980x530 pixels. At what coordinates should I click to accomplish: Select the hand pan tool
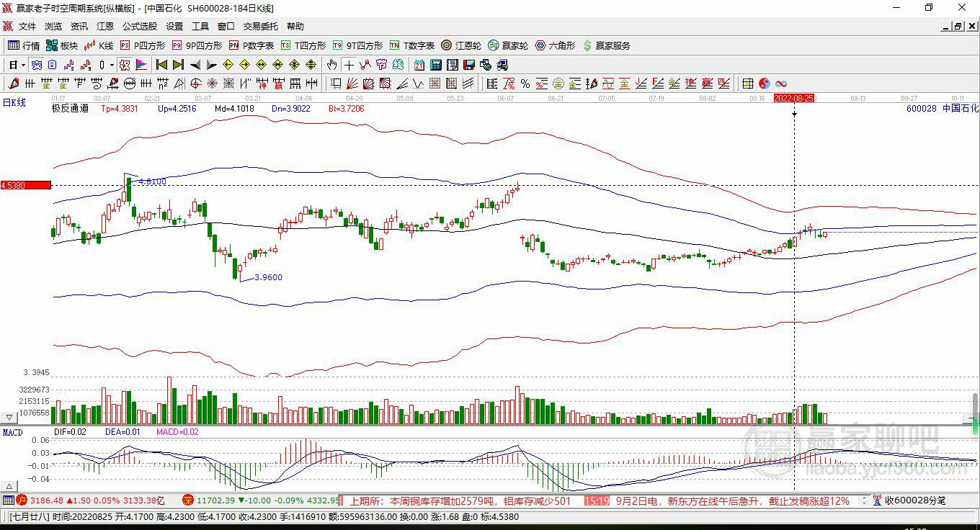[331, 65]
